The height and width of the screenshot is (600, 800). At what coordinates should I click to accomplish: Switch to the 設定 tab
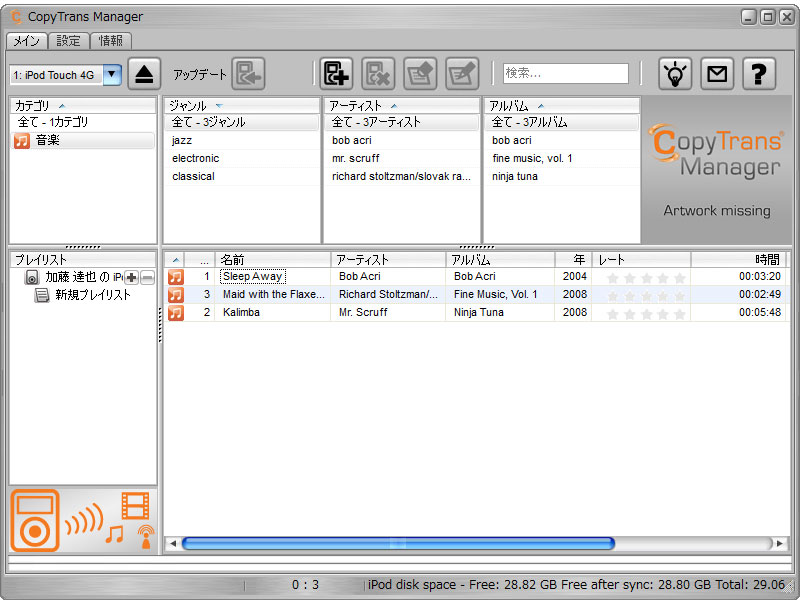[x=68, y=41]
